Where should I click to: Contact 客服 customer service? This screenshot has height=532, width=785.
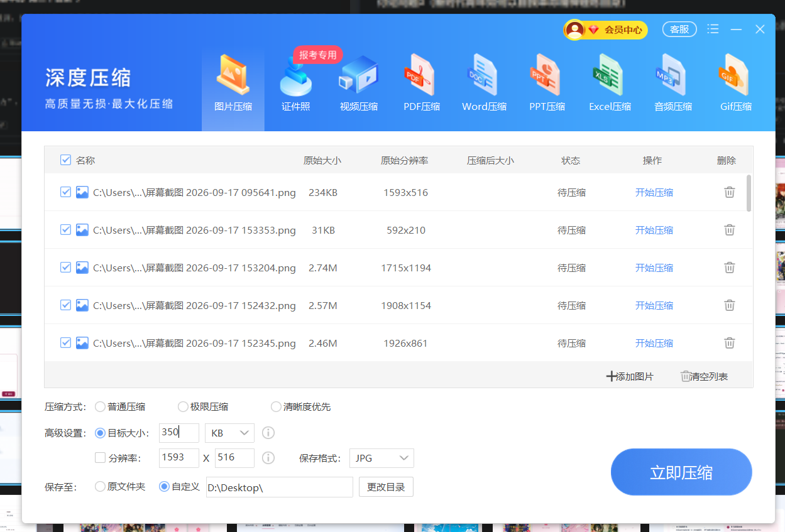pyautogui.click(x=679, y=29)
